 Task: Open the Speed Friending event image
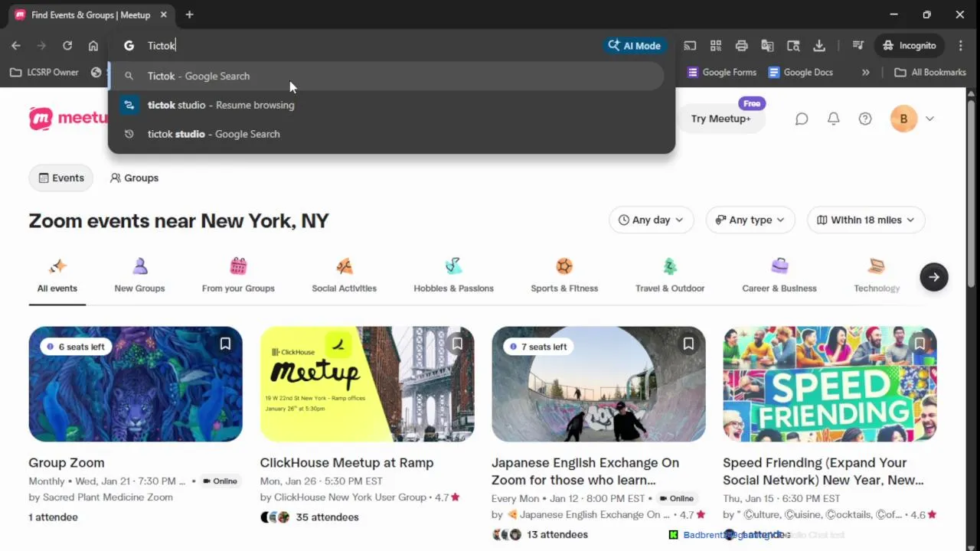(x=829, y=384)
